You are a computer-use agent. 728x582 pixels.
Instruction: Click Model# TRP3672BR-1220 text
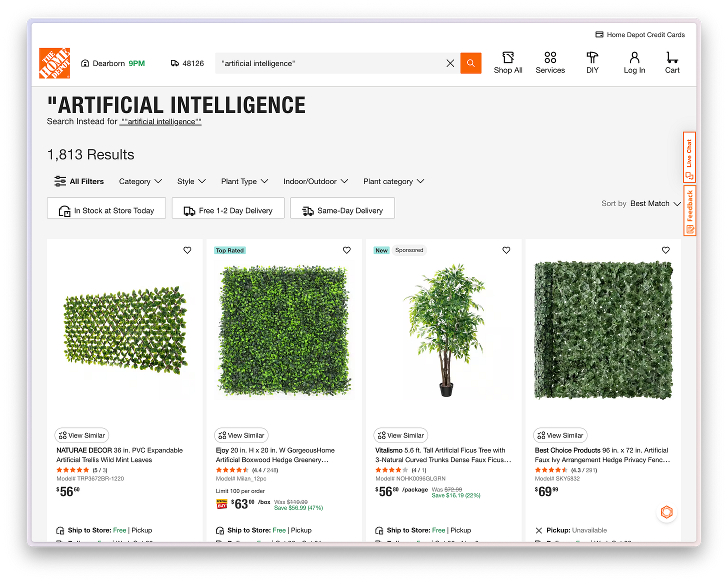(90, 478)
